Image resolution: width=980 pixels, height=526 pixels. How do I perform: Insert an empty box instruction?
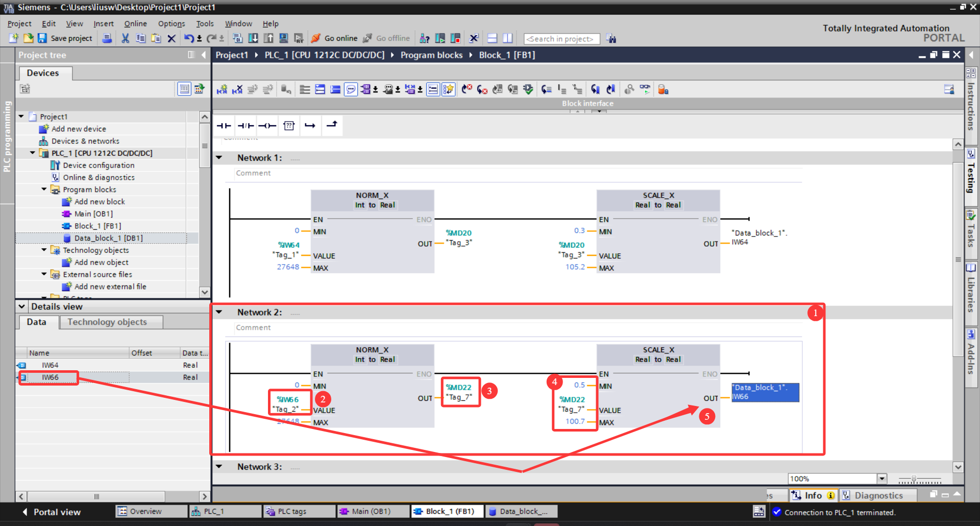click(289, 126)
